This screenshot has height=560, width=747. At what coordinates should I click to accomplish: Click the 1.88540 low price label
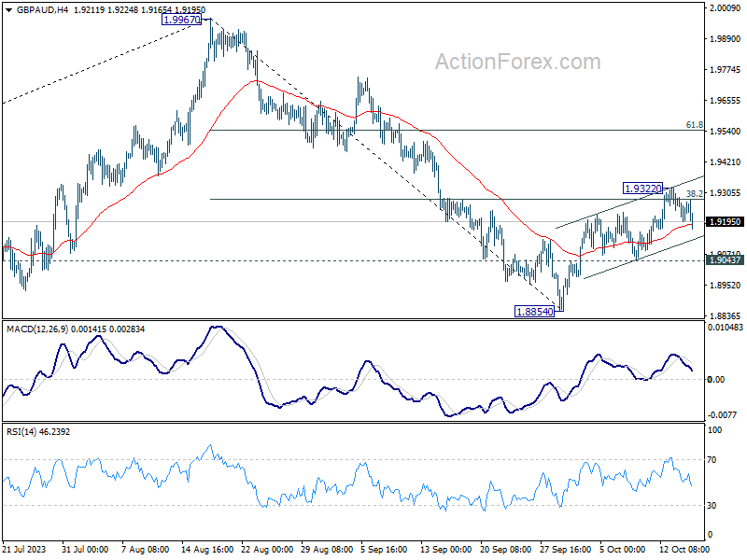click(x=535, y=312)
